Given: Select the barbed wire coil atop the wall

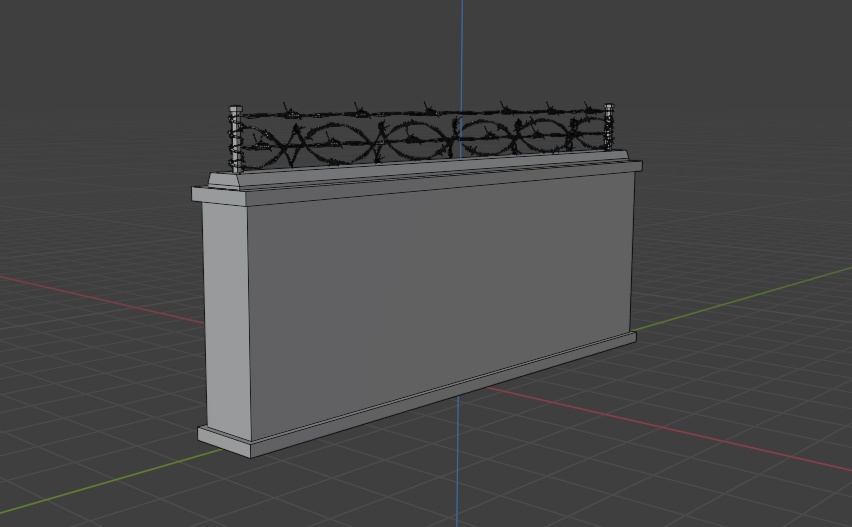Looking at the screenshot, I should coord(424,136).
